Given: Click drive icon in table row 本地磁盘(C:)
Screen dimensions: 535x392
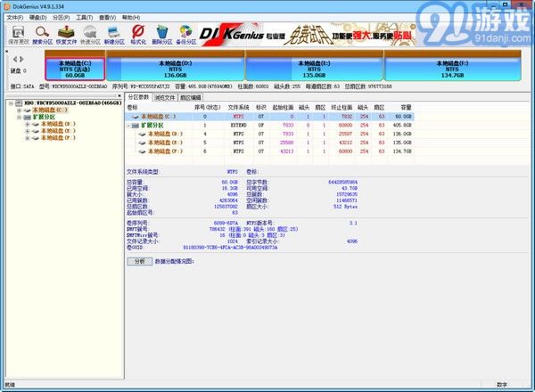Looking at the screenshot, I should 136,117.
